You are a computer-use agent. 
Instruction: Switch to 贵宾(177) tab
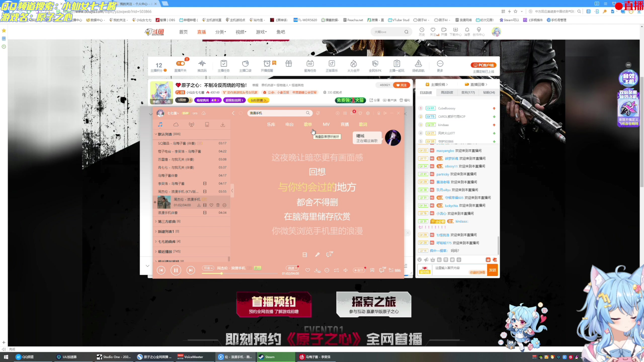(x=468, y=93)
